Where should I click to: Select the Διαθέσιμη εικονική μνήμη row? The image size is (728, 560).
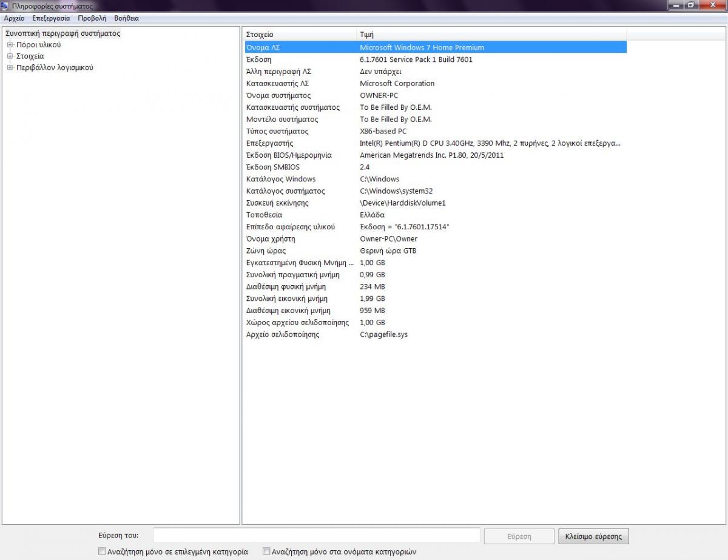[435, 310]
